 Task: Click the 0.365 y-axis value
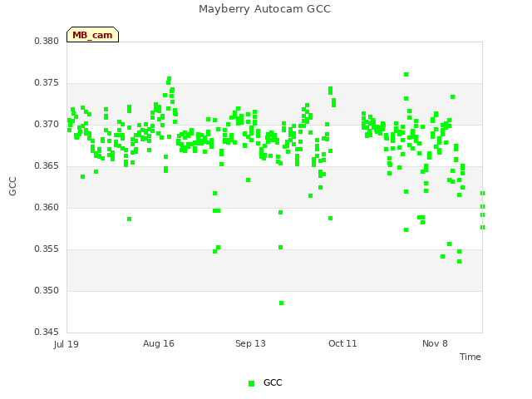[x=47, y=166]
